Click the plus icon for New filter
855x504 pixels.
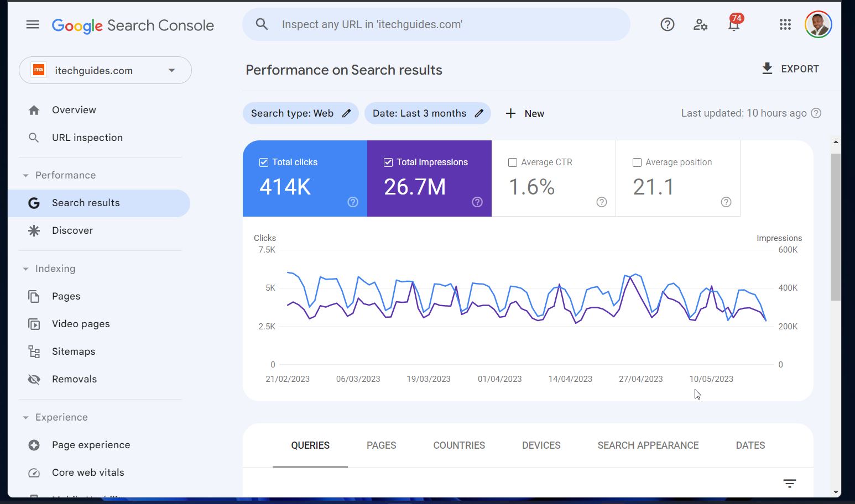pyautogui.click(x=510, y=113)
